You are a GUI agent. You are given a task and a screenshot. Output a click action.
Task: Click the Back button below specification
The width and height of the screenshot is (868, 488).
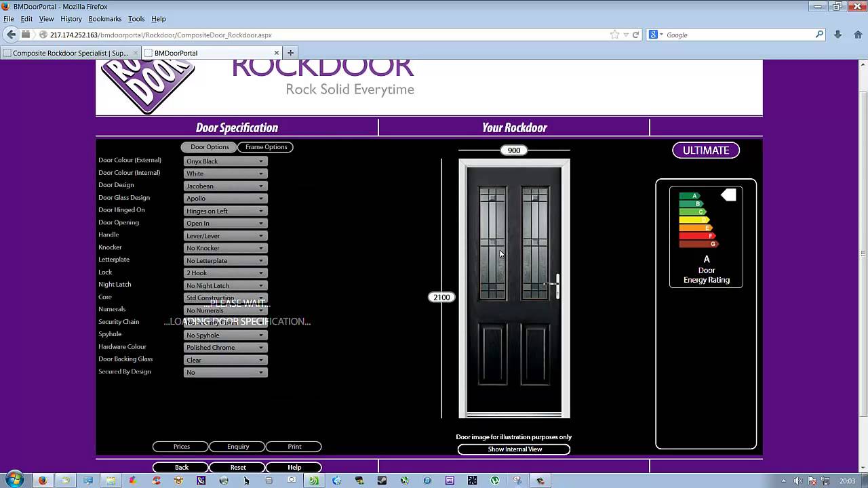pyautogui.click(x=181, y=467)
